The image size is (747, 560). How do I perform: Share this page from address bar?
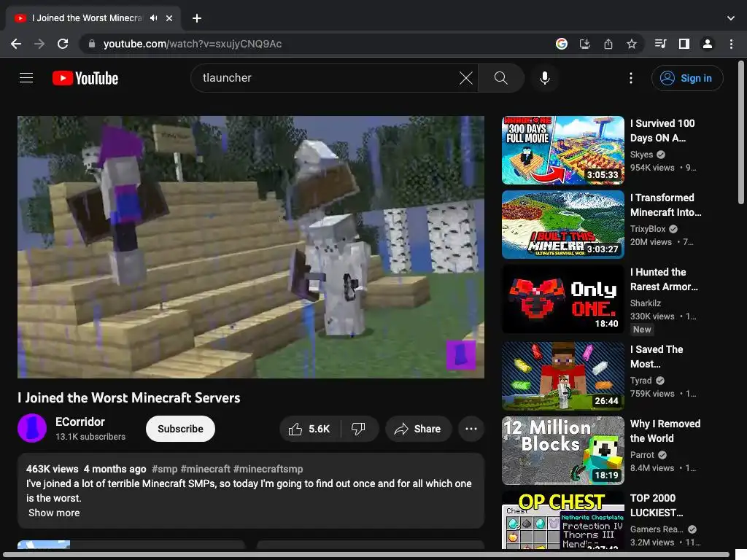pyautogui.click(x=608, y=44)
